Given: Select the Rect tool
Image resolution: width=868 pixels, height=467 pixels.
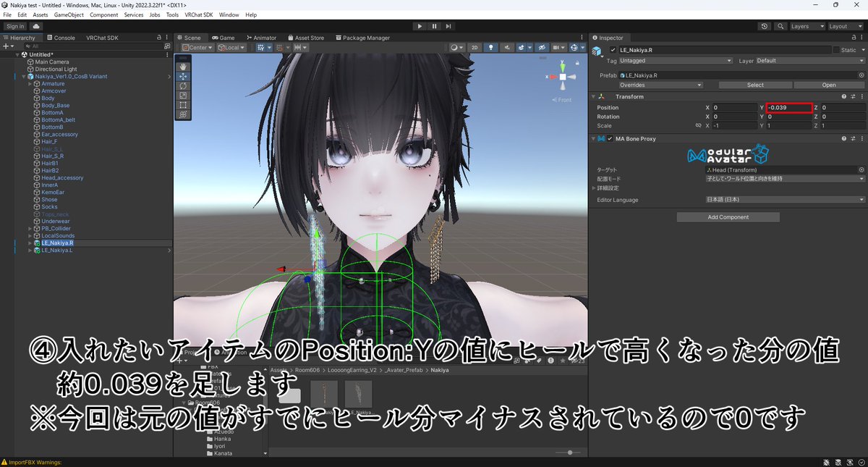Looking at the screenshot, I should (183, 104).
